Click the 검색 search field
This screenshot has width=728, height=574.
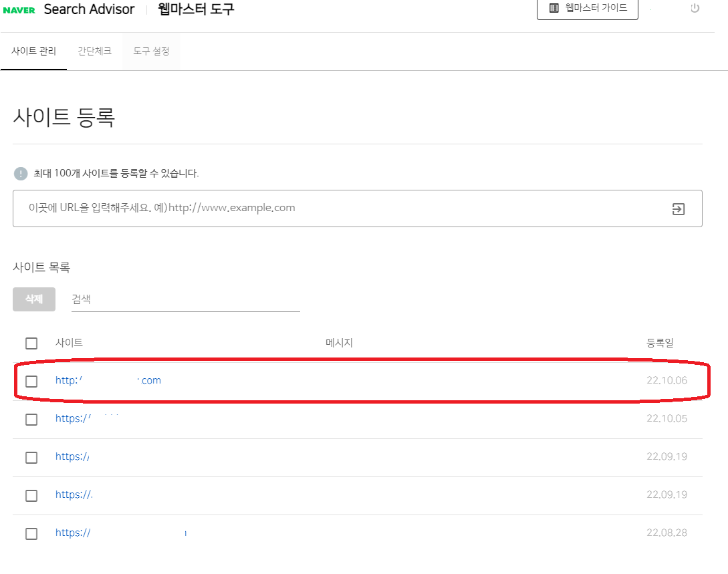point(184,299)
